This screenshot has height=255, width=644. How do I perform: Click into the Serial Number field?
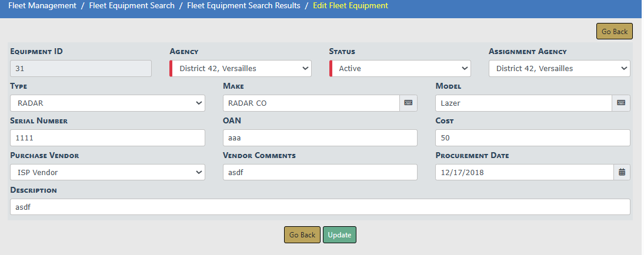pyautogui.click(x=108, y=138)
